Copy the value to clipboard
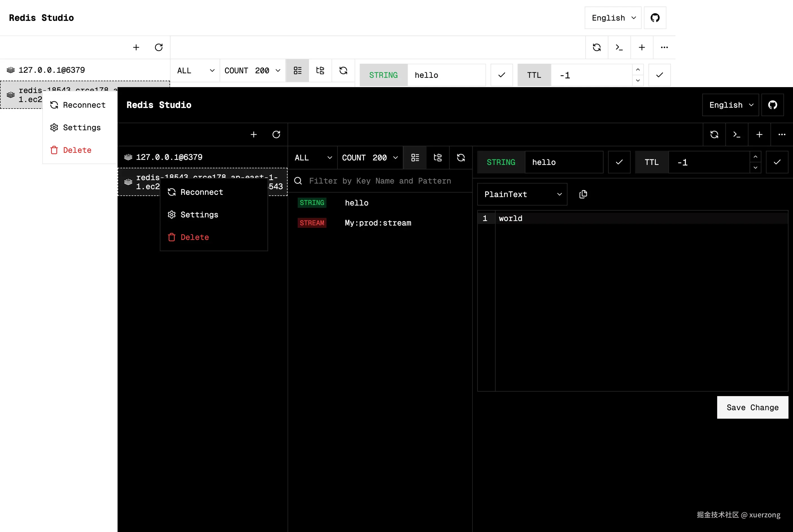Image resolution: width=793 pixels, height=532 pixels. [x=583, y=194]
